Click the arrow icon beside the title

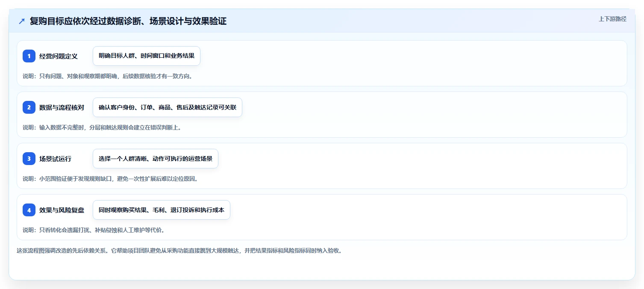point(22,21)
